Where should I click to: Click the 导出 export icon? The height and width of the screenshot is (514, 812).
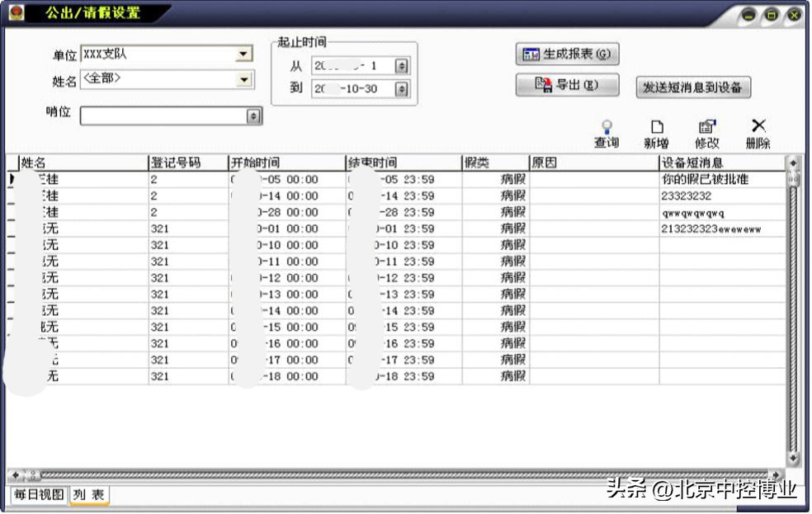point(544,84)
